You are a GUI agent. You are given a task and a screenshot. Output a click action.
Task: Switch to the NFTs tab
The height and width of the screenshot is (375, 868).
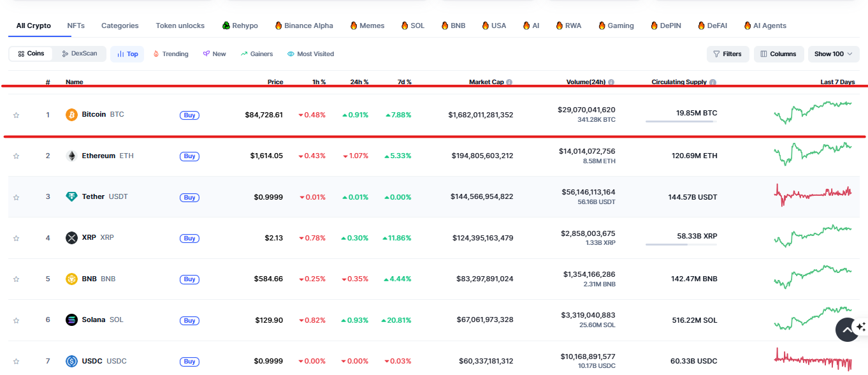tap(76, 26)
